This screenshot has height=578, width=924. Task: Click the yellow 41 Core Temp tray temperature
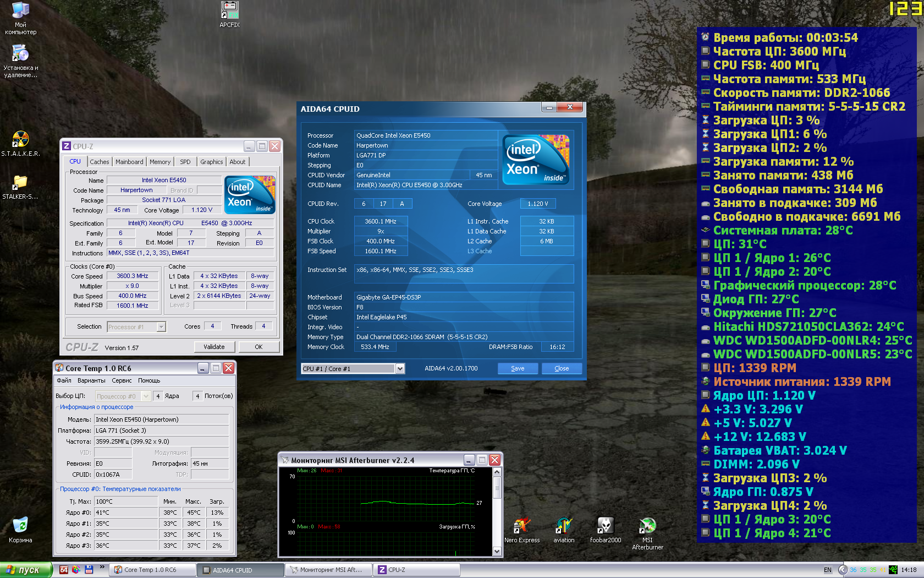(x=883, y=570)
